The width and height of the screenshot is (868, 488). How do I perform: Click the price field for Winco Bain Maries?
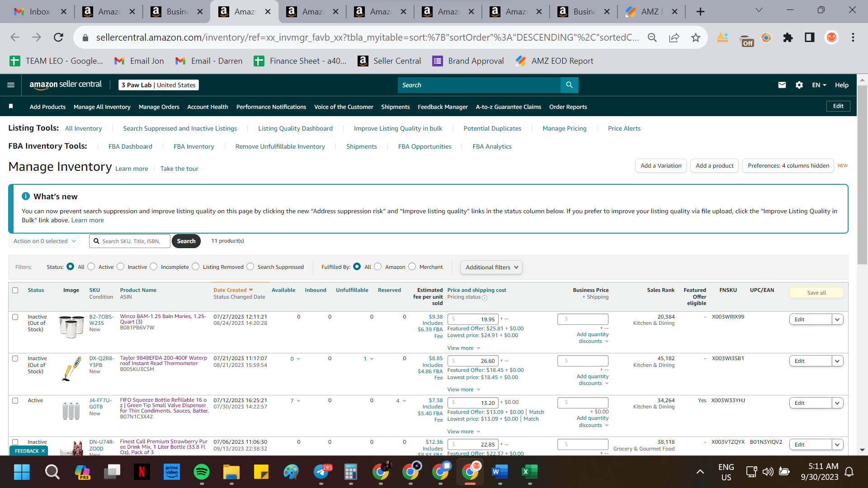(x=473, y=319)
